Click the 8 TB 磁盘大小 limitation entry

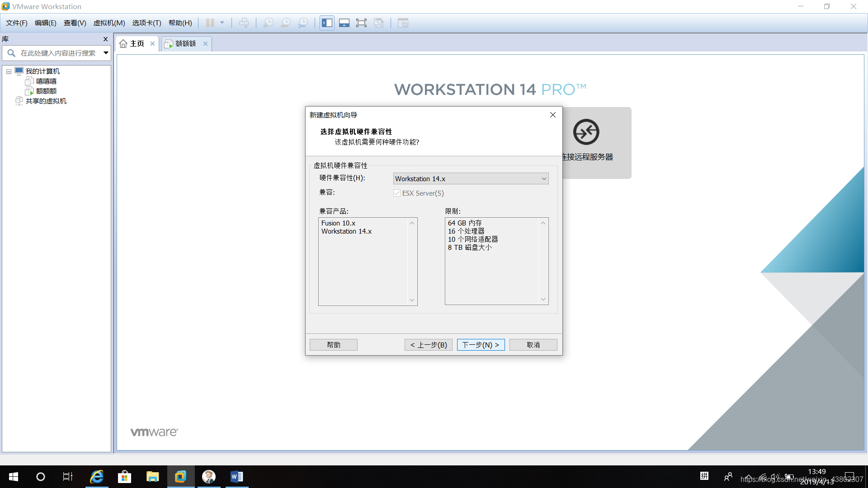pyautogui.click(x=470, y=248)
